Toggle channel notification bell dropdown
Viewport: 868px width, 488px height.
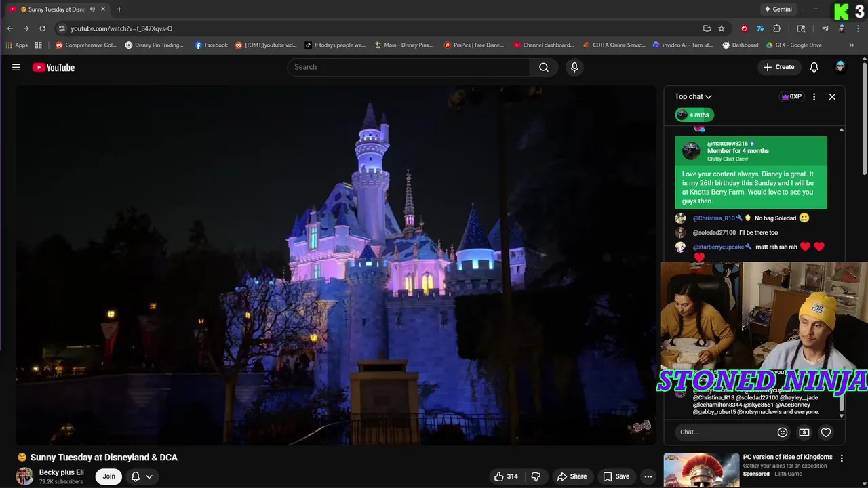[x=142, y=476]
